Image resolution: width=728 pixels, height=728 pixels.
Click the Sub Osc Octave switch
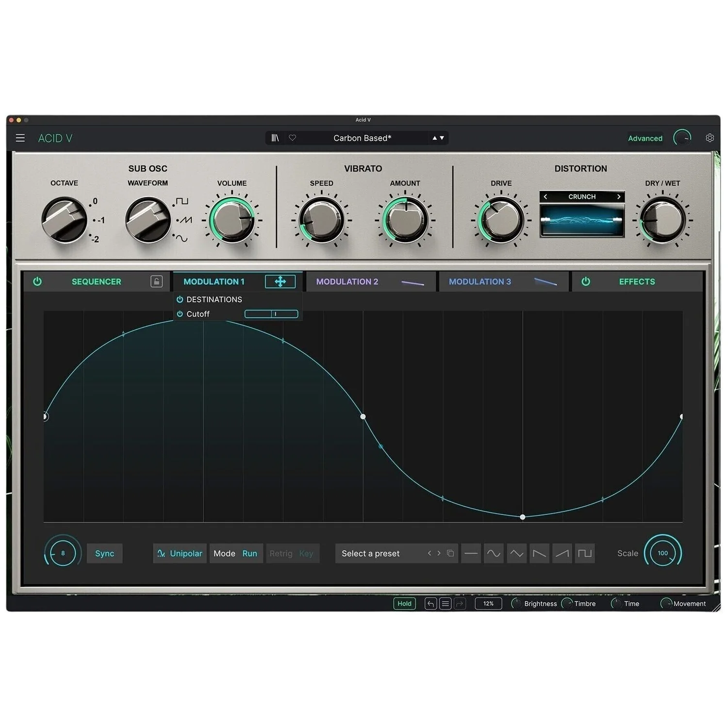click(64, 220)
